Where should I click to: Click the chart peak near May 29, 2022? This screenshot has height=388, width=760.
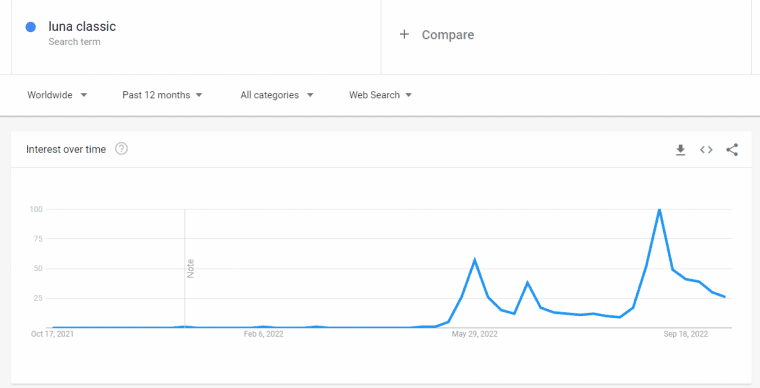pyautogui.click(x=475, y=260)
